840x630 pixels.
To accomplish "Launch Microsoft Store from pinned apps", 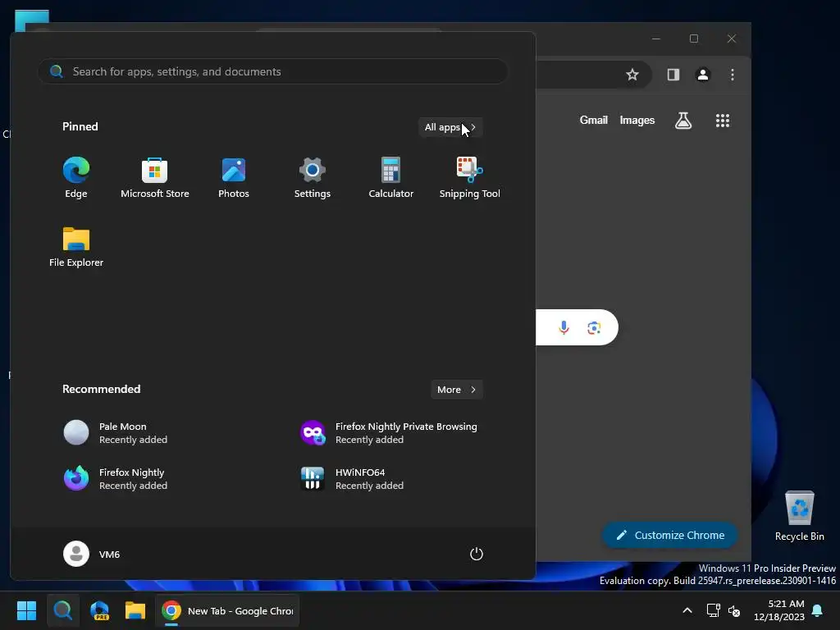I will [x=155, y=178].
